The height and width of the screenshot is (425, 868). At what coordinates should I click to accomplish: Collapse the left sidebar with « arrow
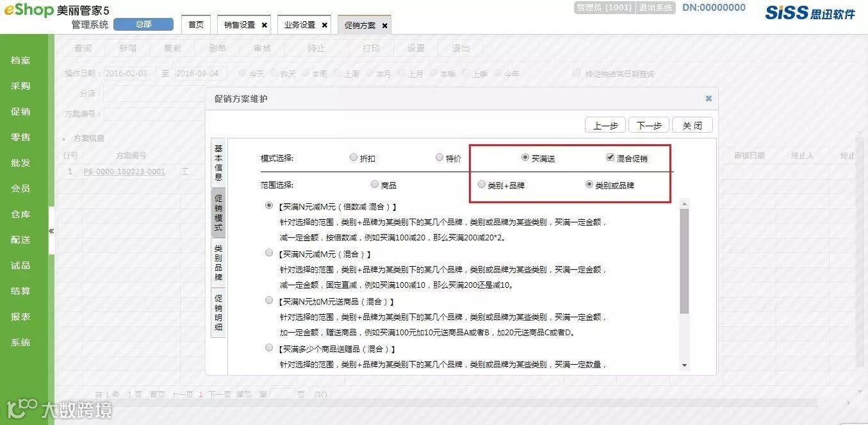(51, 231)
